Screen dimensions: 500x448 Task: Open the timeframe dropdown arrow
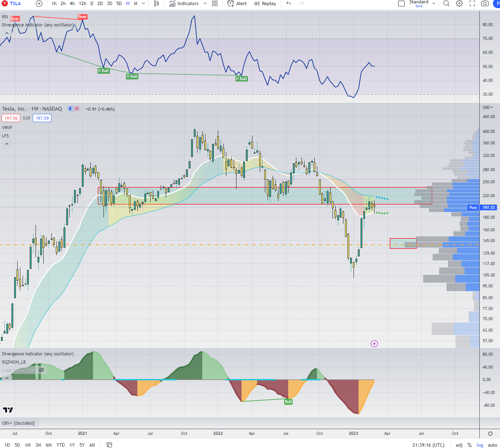pyautogui.click(x=143, y=3)
